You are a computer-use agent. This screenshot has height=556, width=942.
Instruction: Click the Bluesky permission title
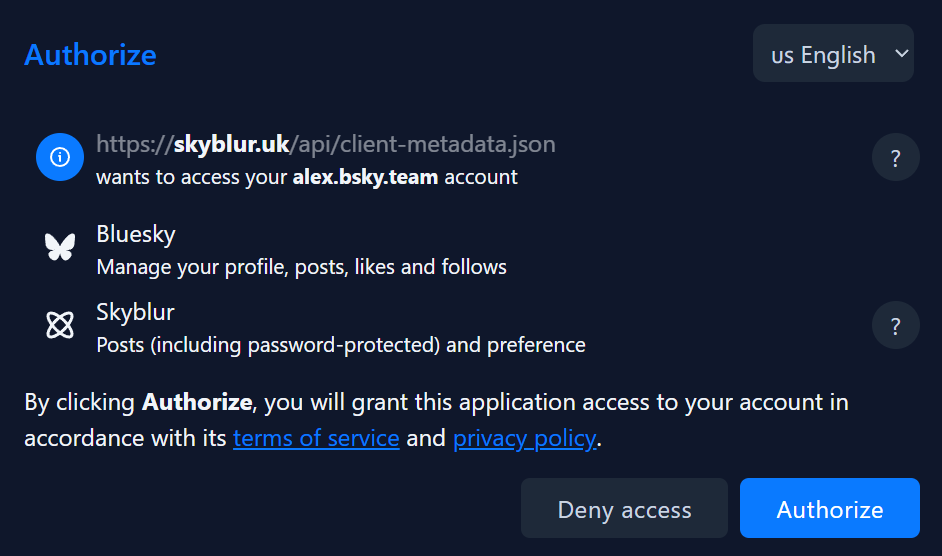click(136, 234)
